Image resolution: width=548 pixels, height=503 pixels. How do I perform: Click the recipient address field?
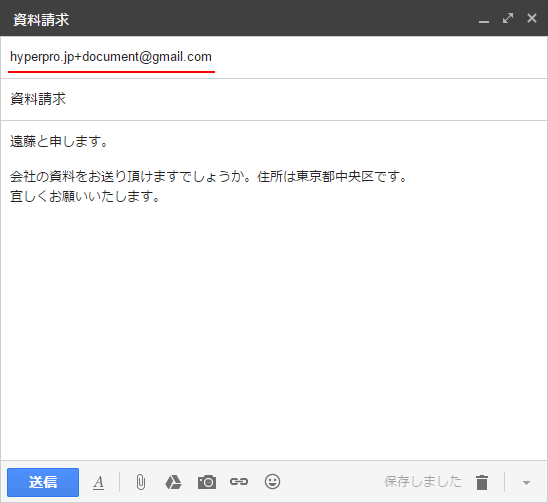point(274,57)
